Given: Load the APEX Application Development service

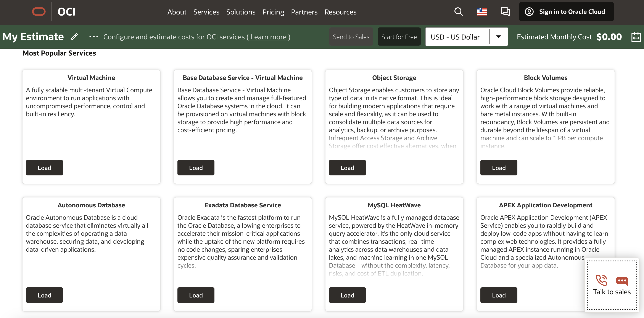Looking at the screenshot, I should [x=499, y=295].
